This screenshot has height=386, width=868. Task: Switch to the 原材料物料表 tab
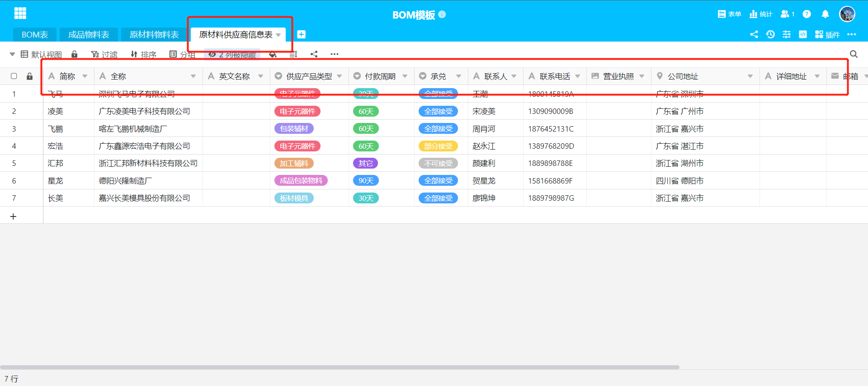(154, 34)
